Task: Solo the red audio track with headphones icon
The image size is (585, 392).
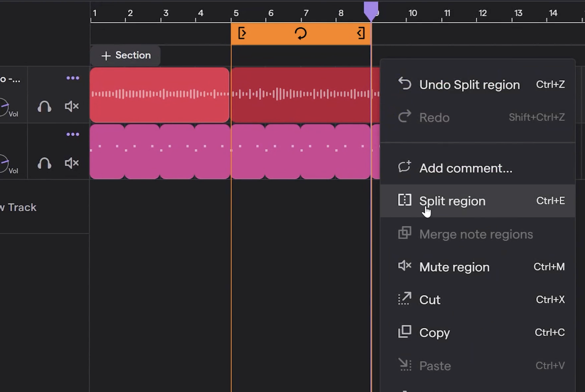Action: pos(44,106)
